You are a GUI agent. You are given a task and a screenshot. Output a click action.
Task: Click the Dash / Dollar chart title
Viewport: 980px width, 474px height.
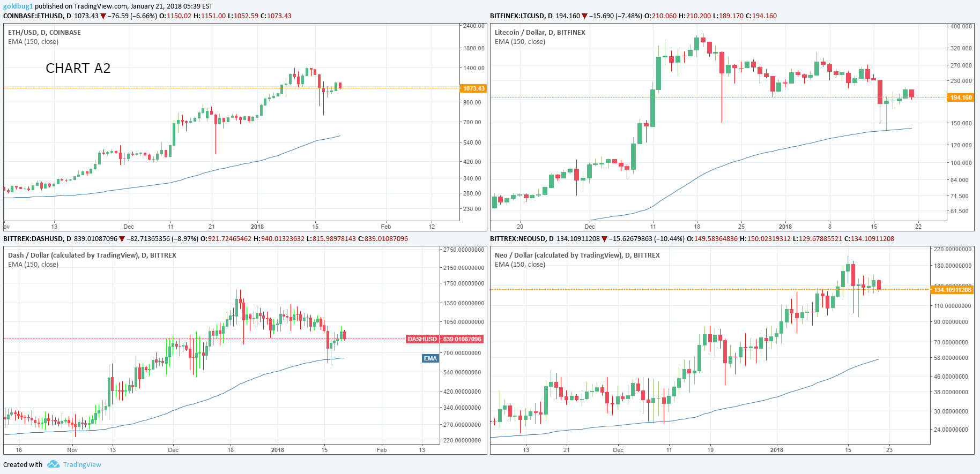(x=92, y=255)
